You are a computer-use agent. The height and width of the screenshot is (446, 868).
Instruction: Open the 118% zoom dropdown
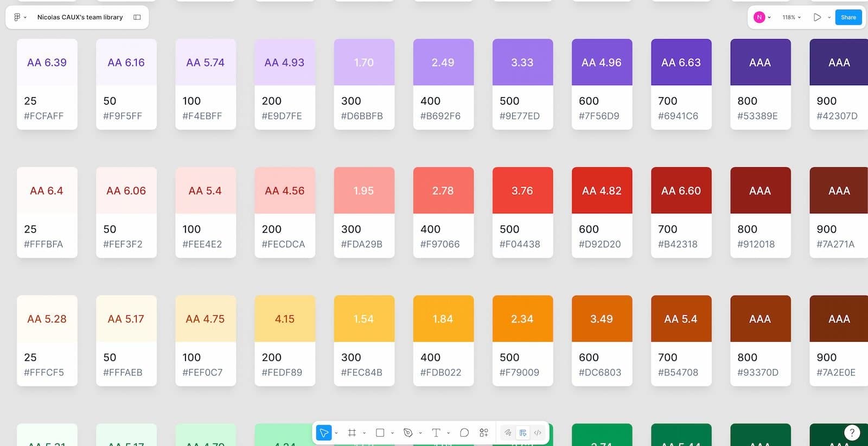792,17
